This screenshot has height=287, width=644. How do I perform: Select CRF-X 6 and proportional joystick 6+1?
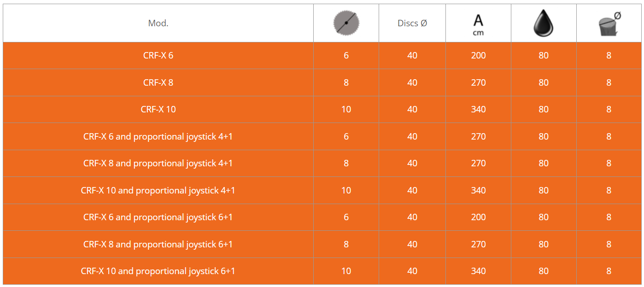click(158, 217)
